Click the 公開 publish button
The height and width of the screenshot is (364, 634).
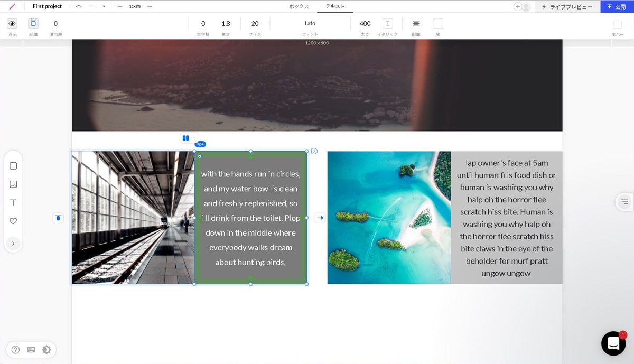point(617,6)
